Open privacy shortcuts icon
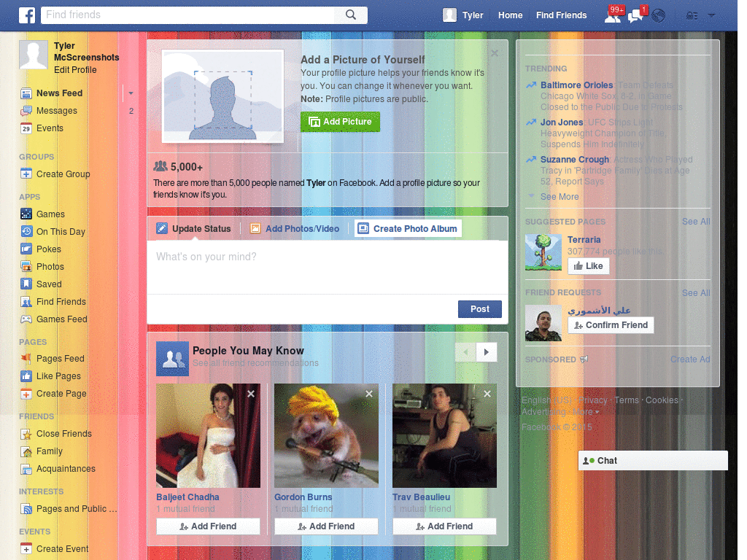747x560 pixels. [x=692, y=16]
